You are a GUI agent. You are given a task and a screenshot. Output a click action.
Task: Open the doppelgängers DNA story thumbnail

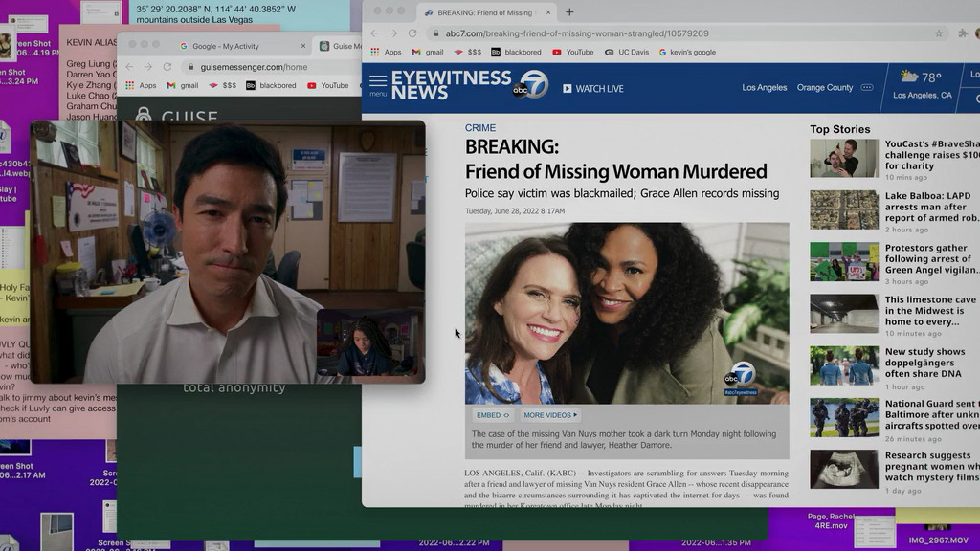[x=844, y=366]
